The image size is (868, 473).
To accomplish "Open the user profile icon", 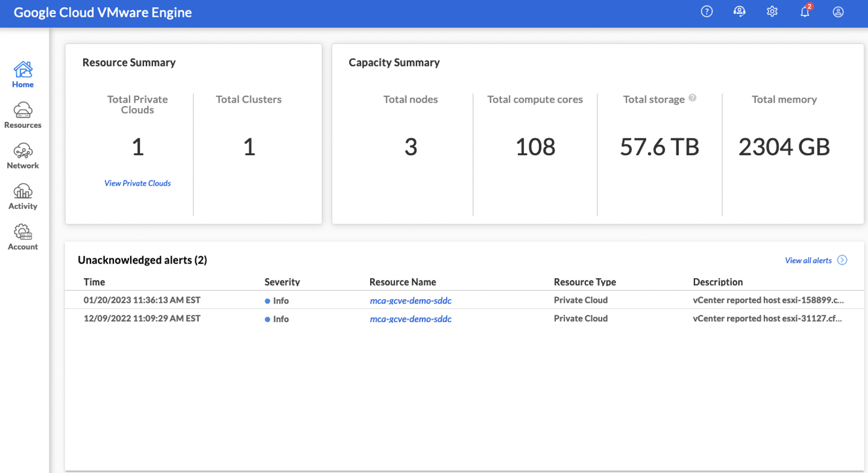I will point(838,11).
